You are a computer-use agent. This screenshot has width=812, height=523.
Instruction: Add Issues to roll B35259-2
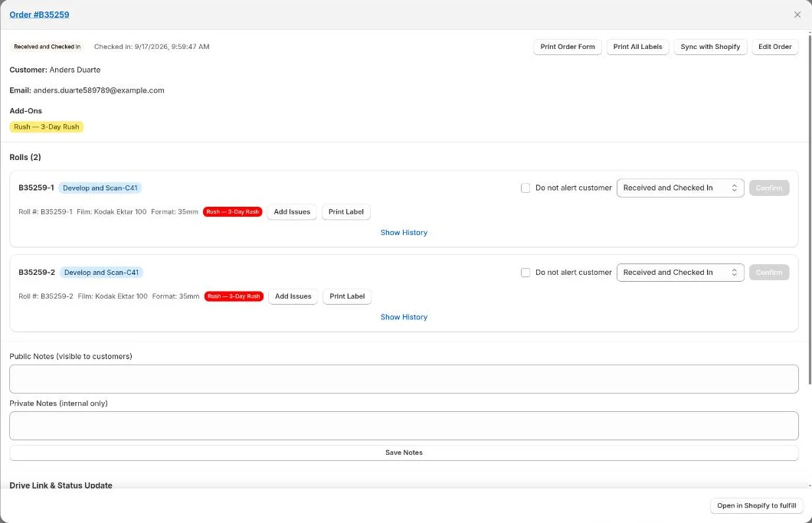pyautogui.click(x=293, y=296)
